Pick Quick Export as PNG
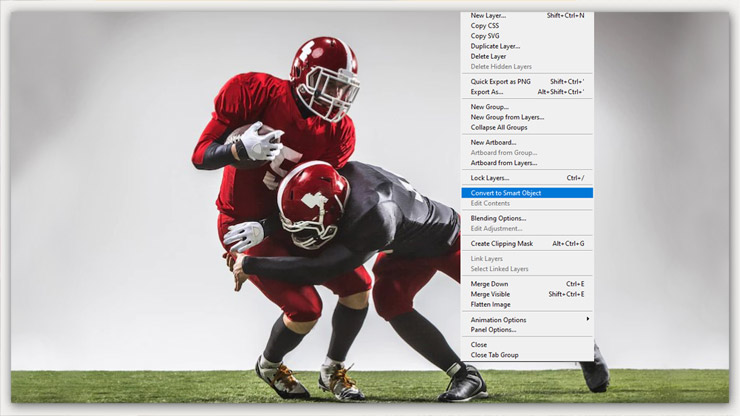The image size is (740, 416). (503, 82)
